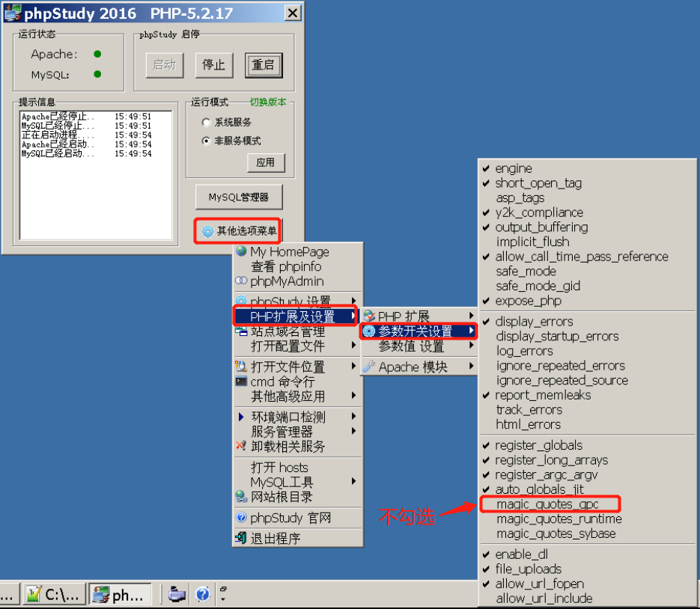
Task: Click the 停止 button
Action: click(214, 65)
